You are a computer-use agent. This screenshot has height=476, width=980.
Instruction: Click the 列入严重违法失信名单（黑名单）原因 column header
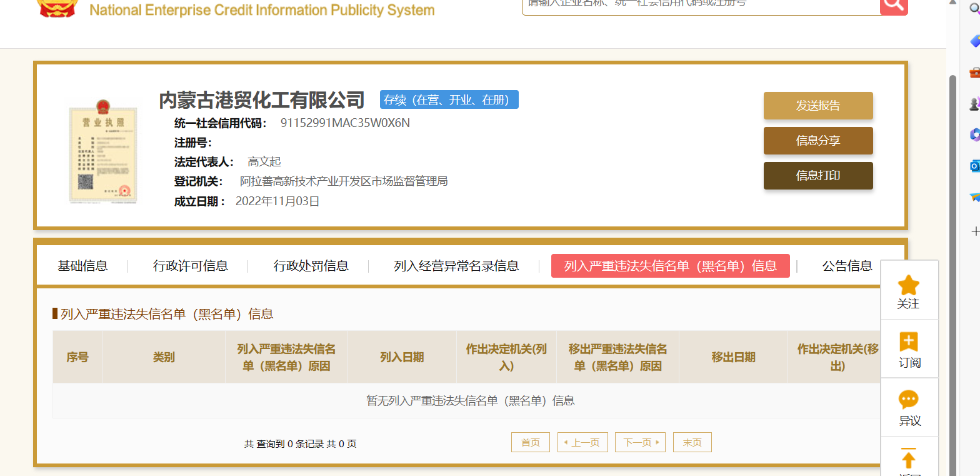286,357
